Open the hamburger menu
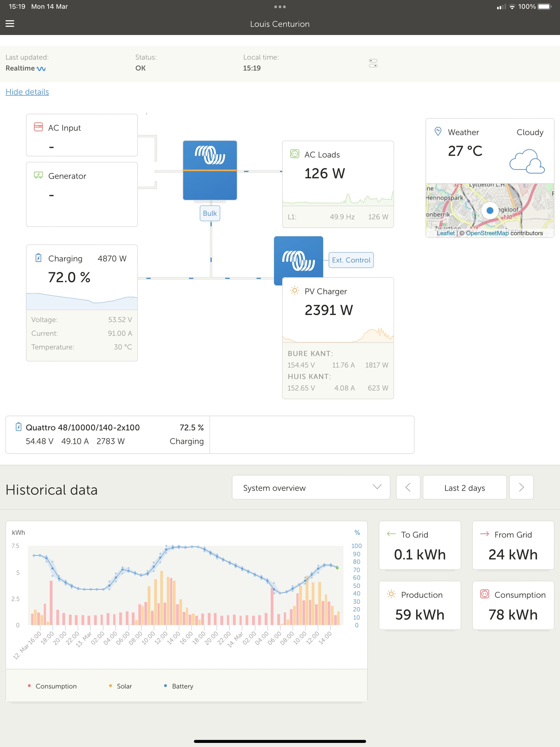The image size is (560, 747). coord(10,24)
